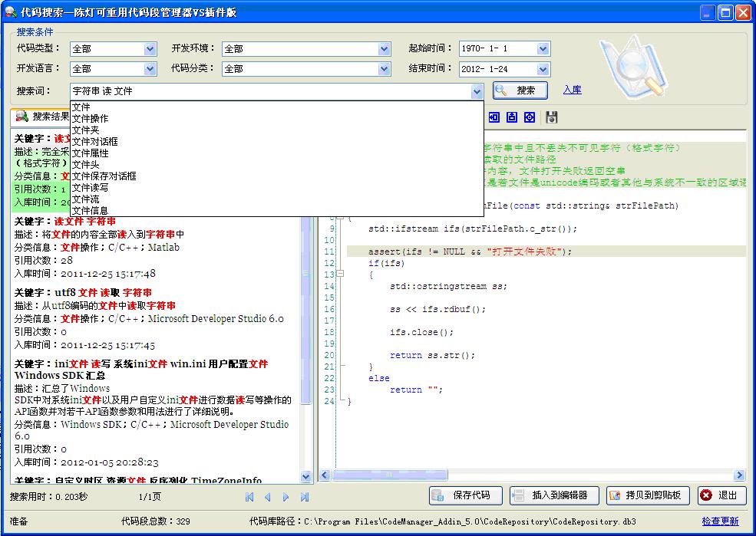Open the 起始时间 date picker dropdown
The width and height of the screenshot is (756, 536).
tap(543, 49)
